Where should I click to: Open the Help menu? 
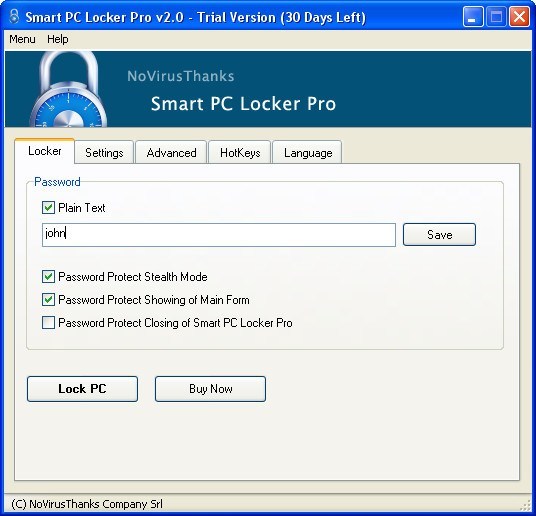(x=58, y=39)
